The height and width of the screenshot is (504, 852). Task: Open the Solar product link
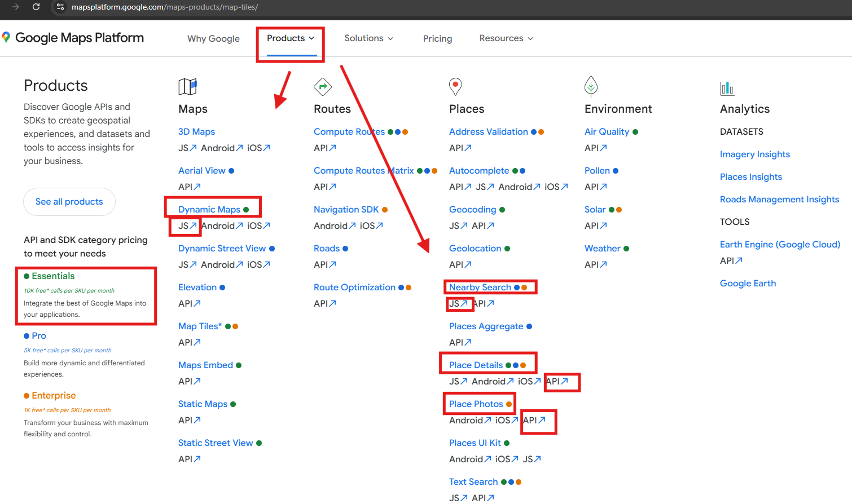pos(595,209)
